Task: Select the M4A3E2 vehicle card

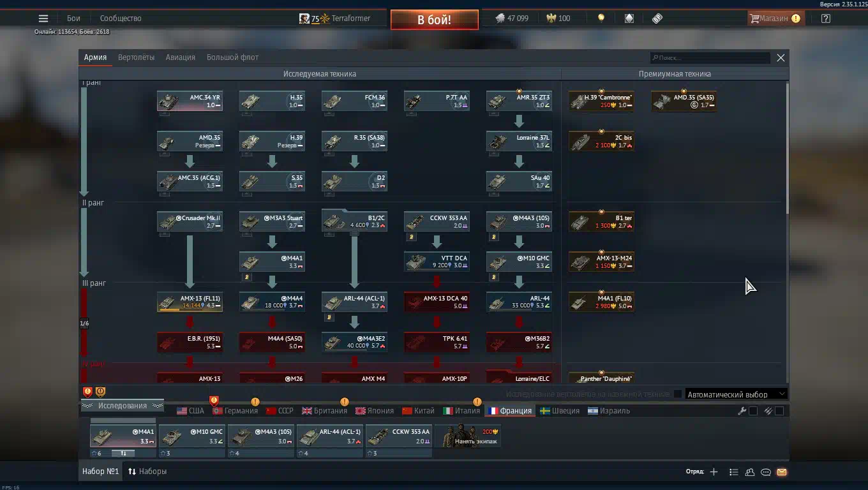Action: pos(354,342)
